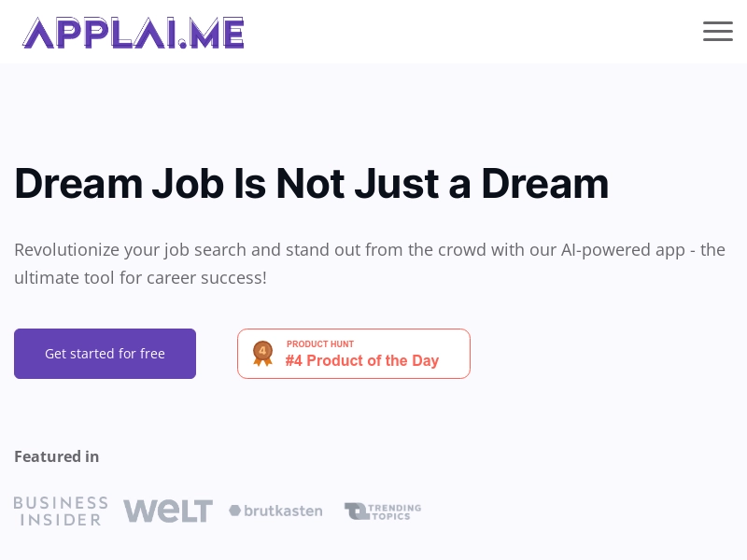Open the hamburger navigation menu

[718, 31]
